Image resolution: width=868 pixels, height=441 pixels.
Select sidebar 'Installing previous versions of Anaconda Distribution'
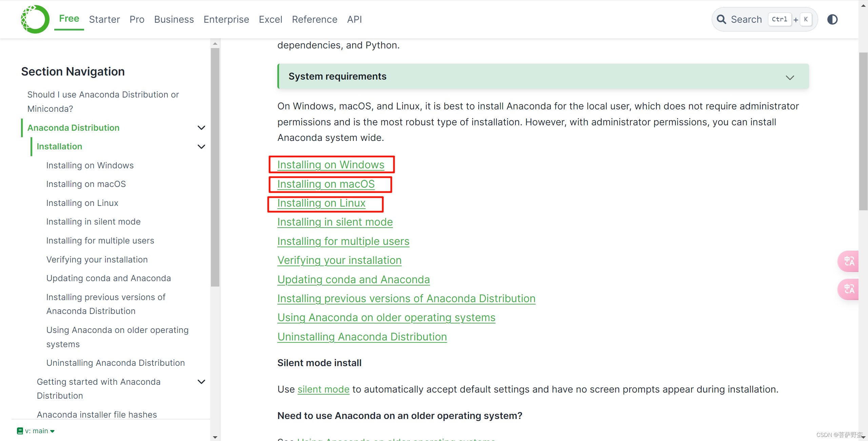[106, 304]
